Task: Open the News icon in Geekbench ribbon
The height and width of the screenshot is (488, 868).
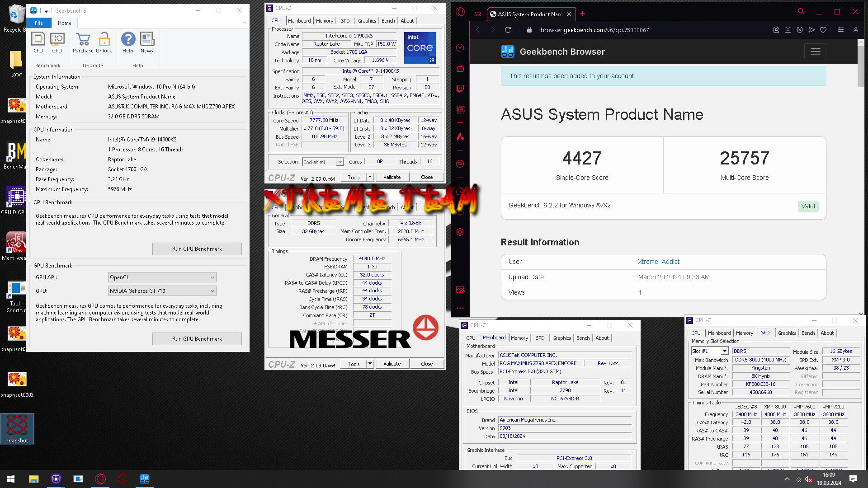Action: 147,43
